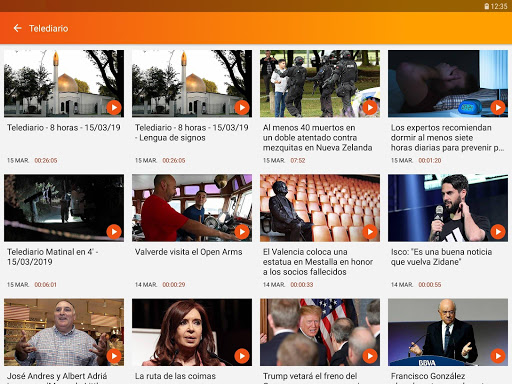Open the 'Al menos 40 muertos' headline

coord(317,138)
